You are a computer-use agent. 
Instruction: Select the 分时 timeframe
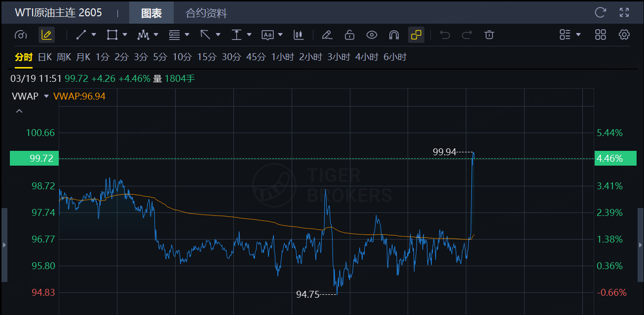click(x=24, y=57)
